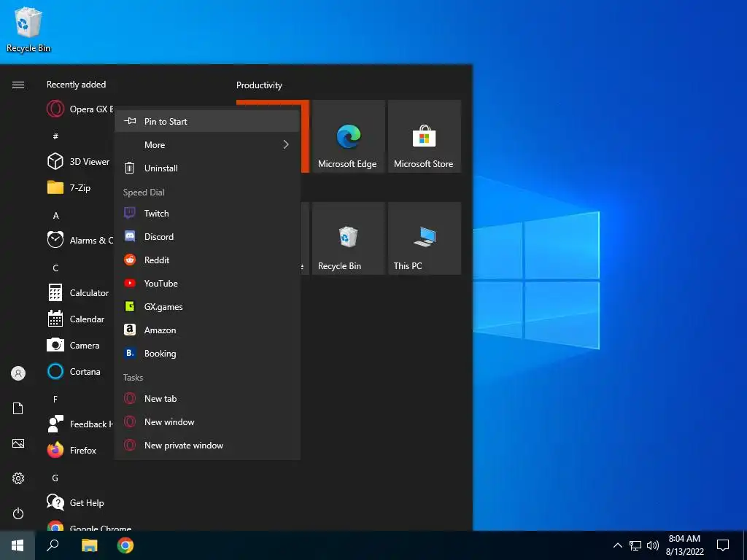Open Reddit speed dial entry

(x=207, y=260)
